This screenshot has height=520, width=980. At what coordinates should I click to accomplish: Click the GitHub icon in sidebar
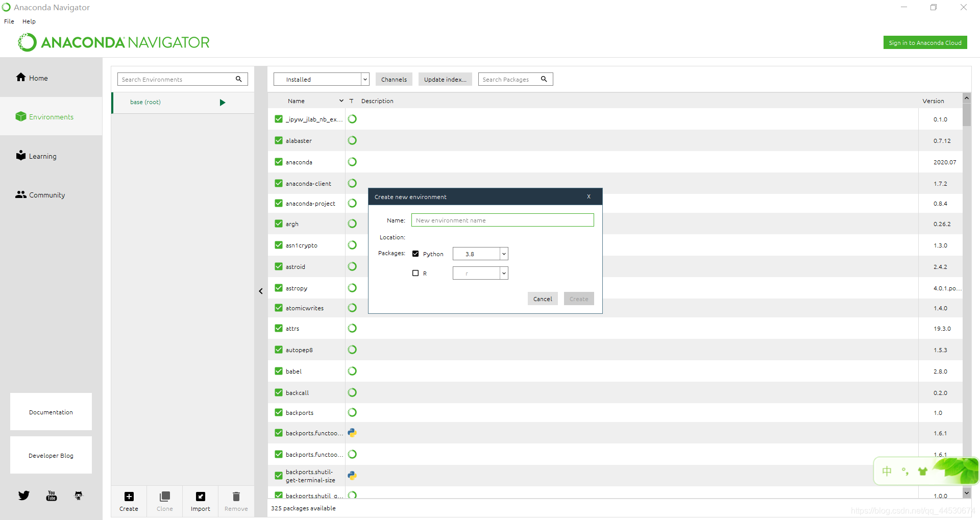[x=79, y=496]
